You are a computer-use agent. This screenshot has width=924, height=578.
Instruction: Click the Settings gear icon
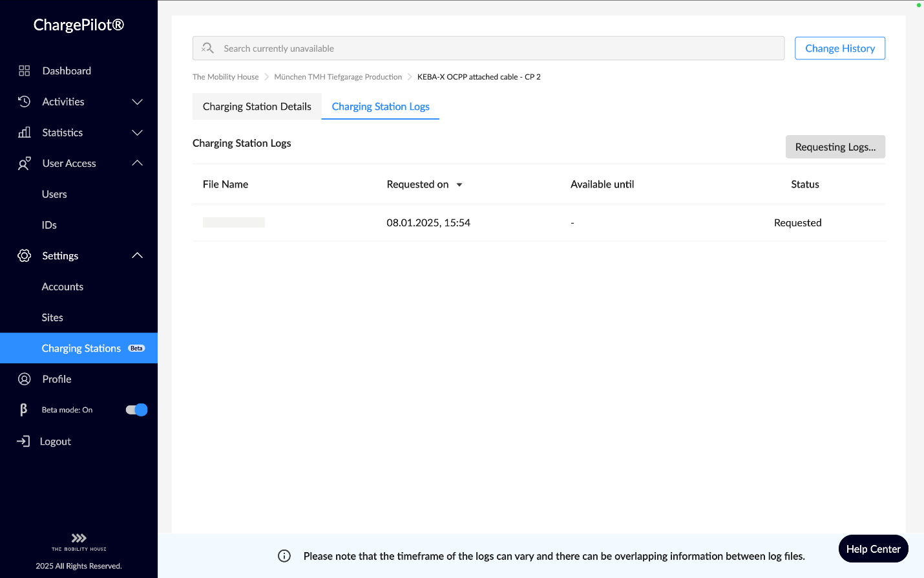(25, 256)
